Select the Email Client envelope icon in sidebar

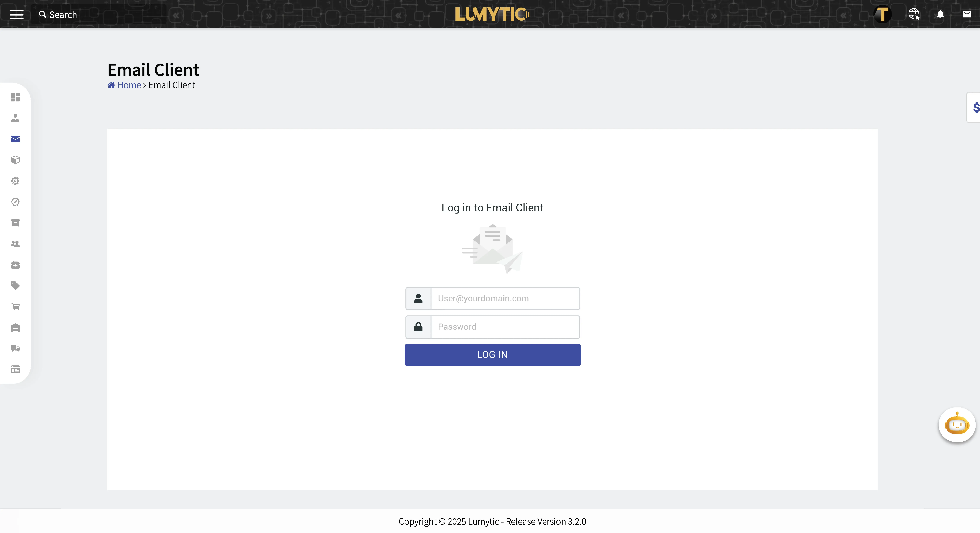[15, 139]
